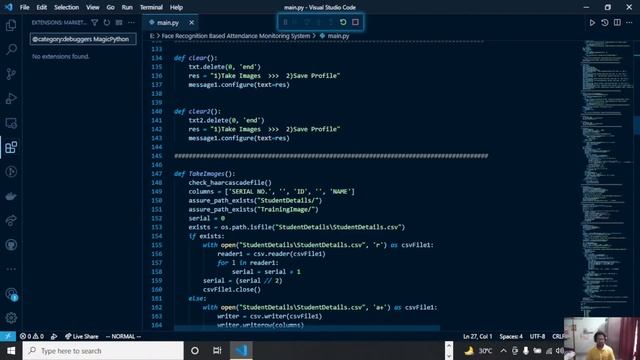Open the Terminal menu
640x360 pixels.
coord(151,7)
